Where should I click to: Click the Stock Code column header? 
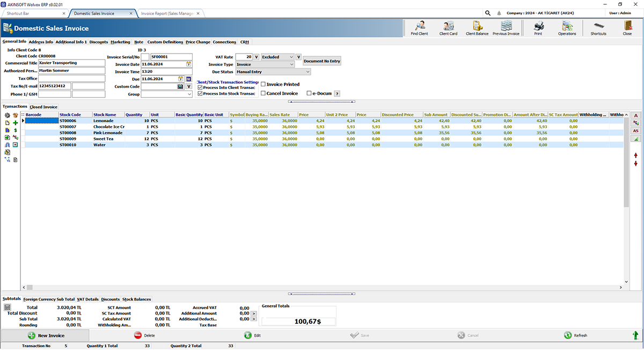pyautogui.click(x=75, y=115)
